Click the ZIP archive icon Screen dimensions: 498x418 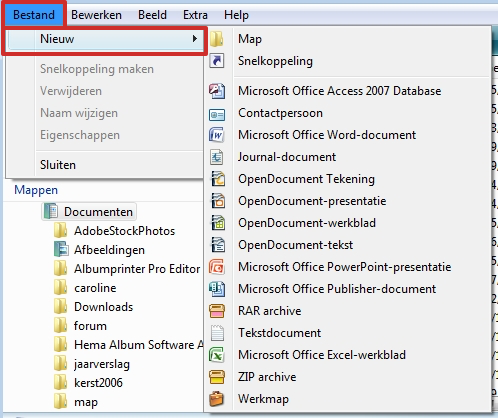217,377
